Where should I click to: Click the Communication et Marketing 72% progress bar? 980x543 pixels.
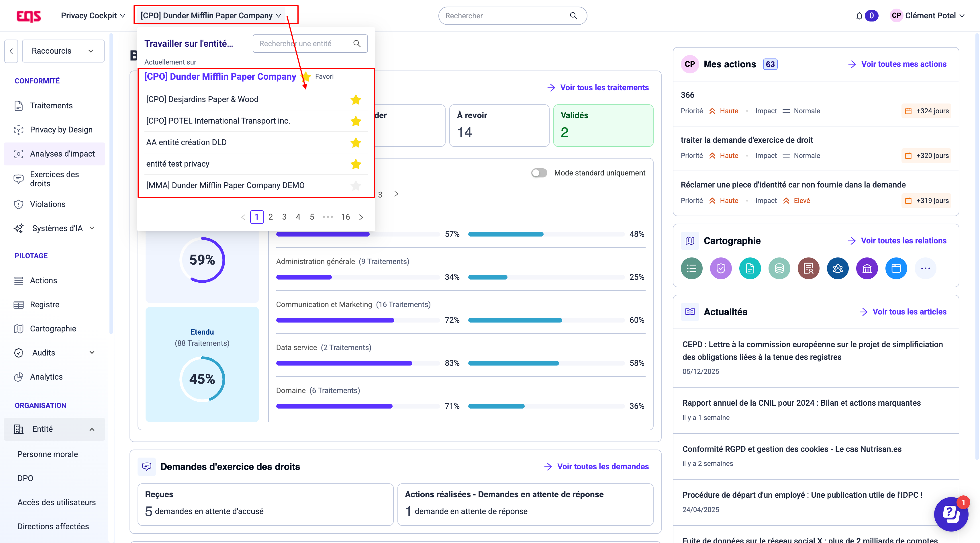(x=358, y=321)
